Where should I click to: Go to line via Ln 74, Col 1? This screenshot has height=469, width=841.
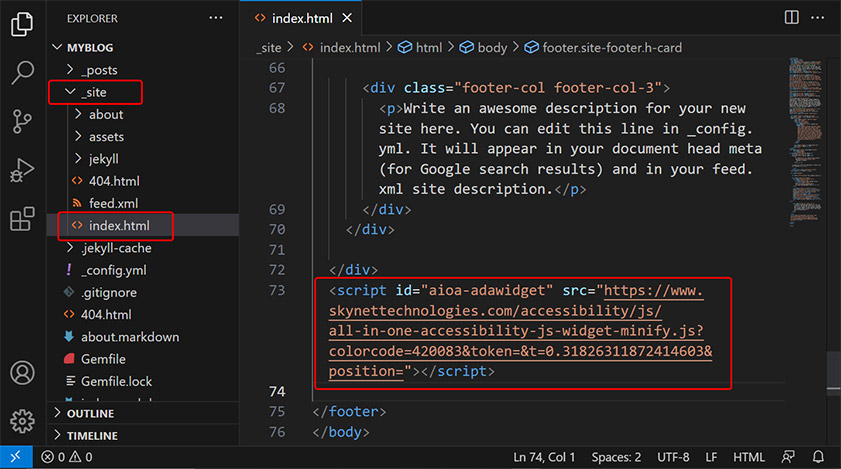click(544, 457)
